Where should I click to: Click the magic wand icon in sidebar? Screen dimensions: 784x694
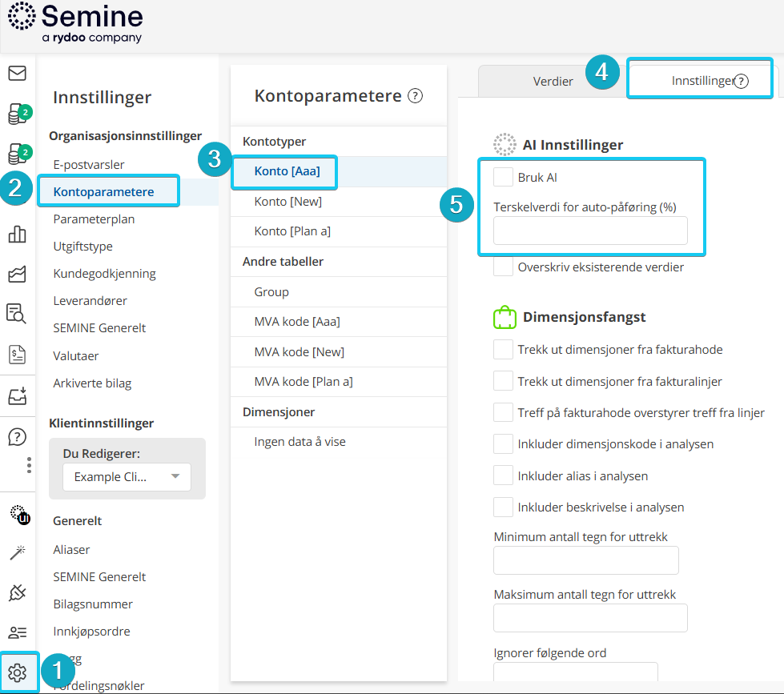tap(17, 552)
